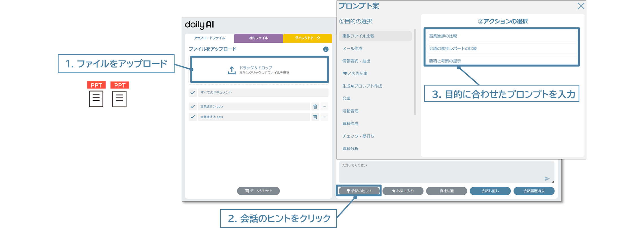Click the 営業進捗②.pptx file name
The width and height of the screenshot is (644, 228).
coord(212,117)
